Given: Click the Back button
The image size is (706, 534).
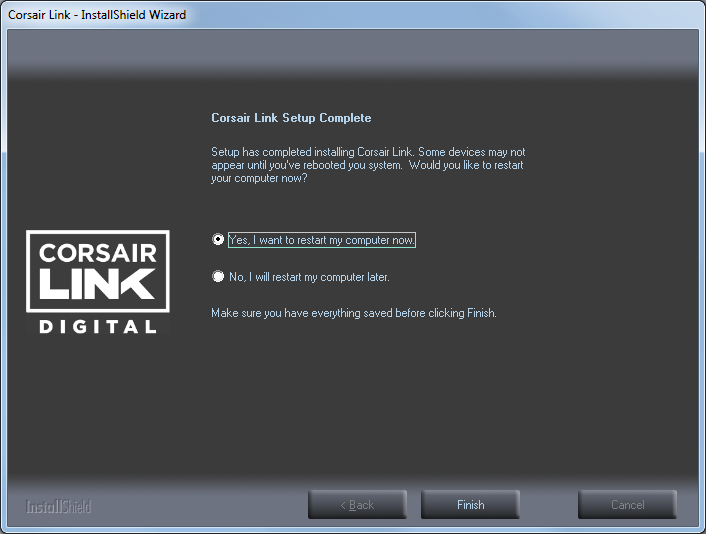Looking at the screenshot, I should [358, 505].
